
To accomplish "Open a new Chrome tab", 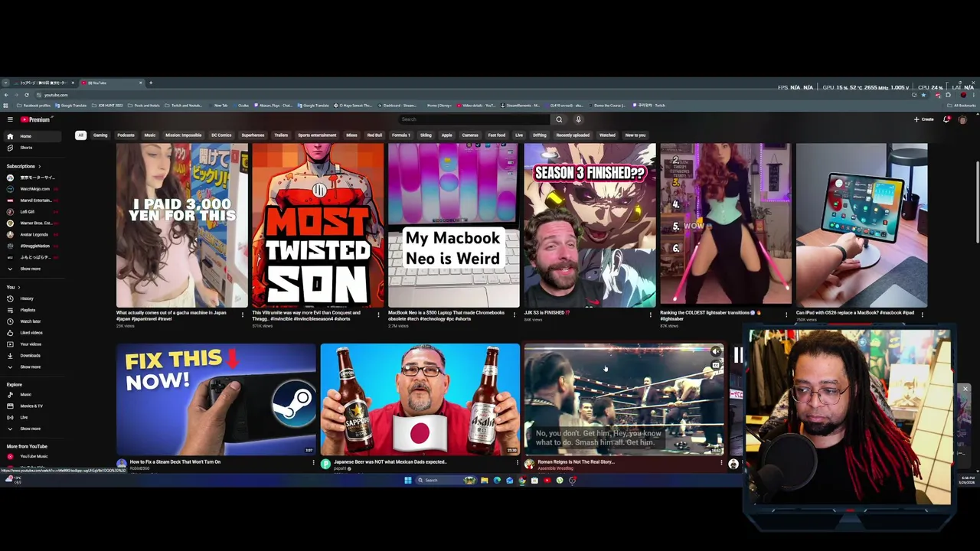I will point(151,83).
